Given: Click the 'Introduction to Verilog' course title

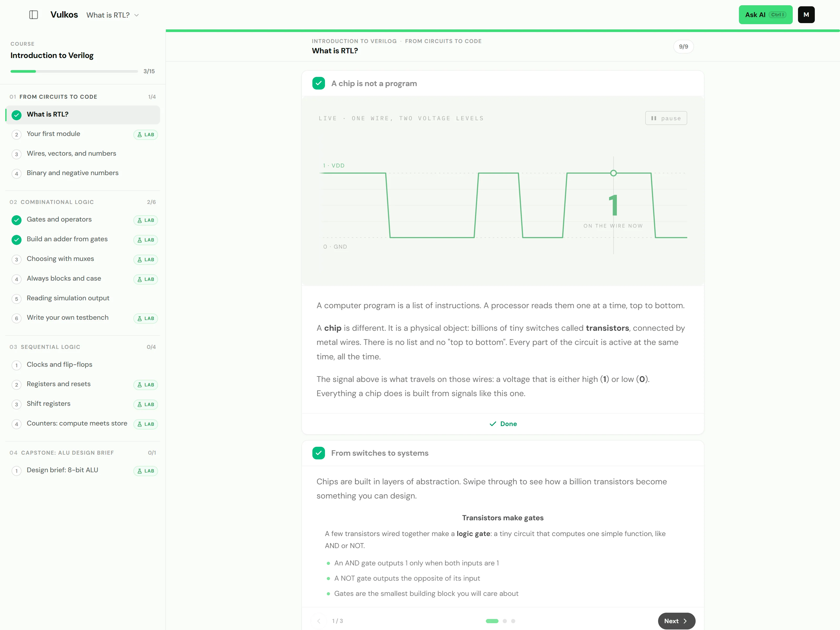Looking at the screenshot, I should click(52, 55).
